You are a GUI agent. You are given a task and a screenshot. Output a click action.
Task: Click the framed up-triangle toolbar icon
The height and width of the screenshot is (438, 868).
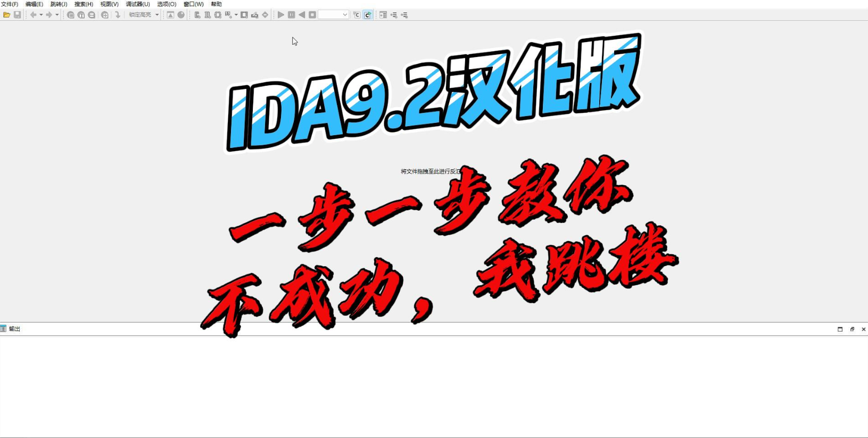(170, 15)
